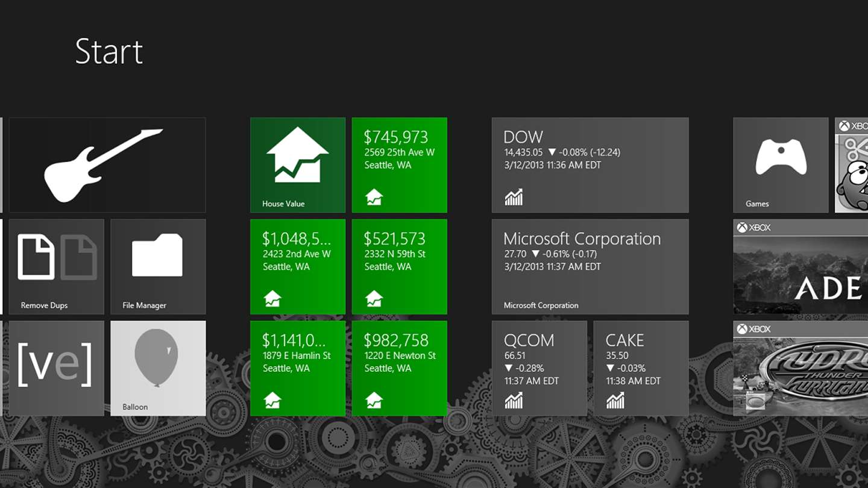Open the $521,573 house value tile
The width and height of the screenshot is (868, 488).
(x=400, y=266)
